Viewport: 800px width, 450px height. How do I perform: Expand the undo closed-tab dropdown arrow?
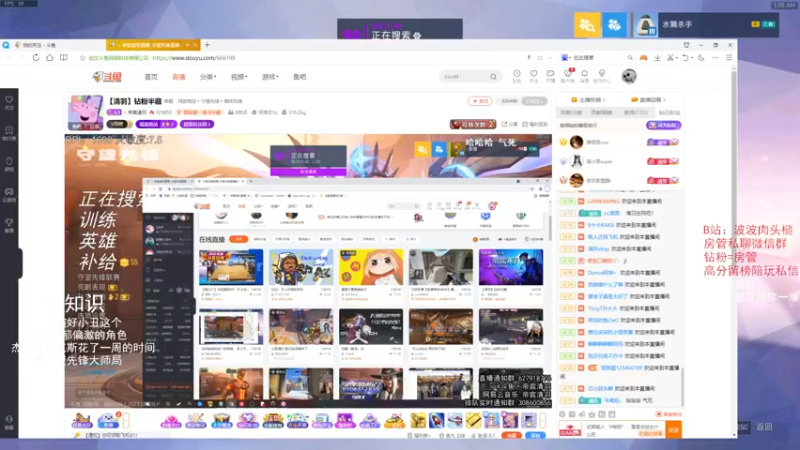point(692,58)
